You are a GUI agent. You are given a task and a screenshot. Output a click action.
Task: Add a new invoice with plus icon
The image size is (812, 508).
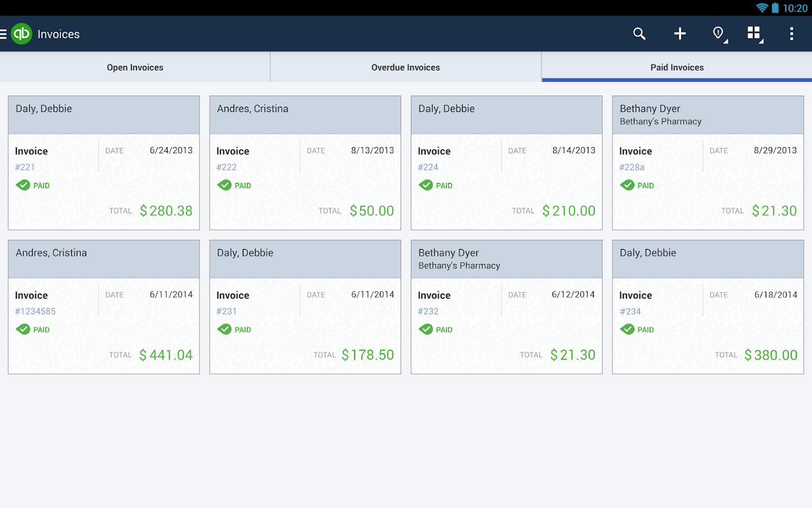pyautogui.click(x=679, y=34)
